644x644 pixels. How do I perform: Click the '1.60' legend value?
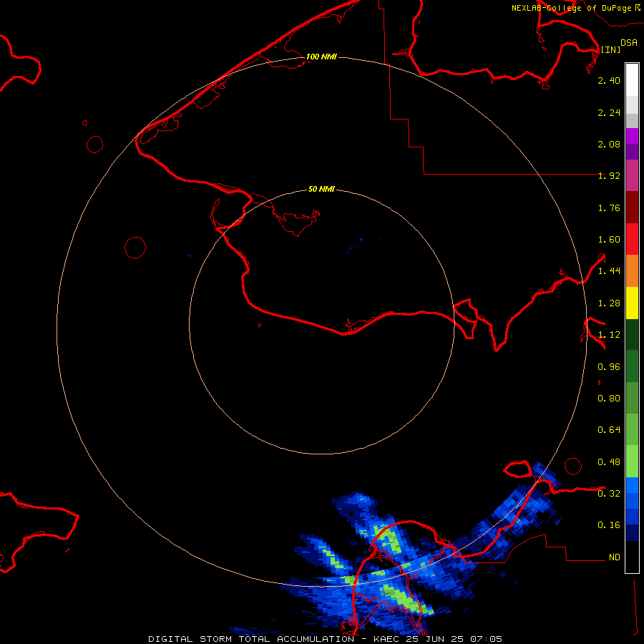pos(609,240)
